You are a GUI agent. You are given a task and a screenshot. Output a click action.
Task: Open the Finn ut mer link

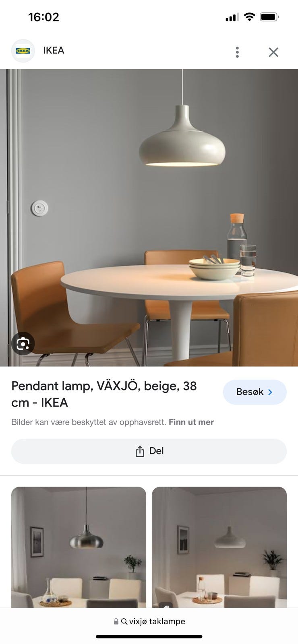191,422
